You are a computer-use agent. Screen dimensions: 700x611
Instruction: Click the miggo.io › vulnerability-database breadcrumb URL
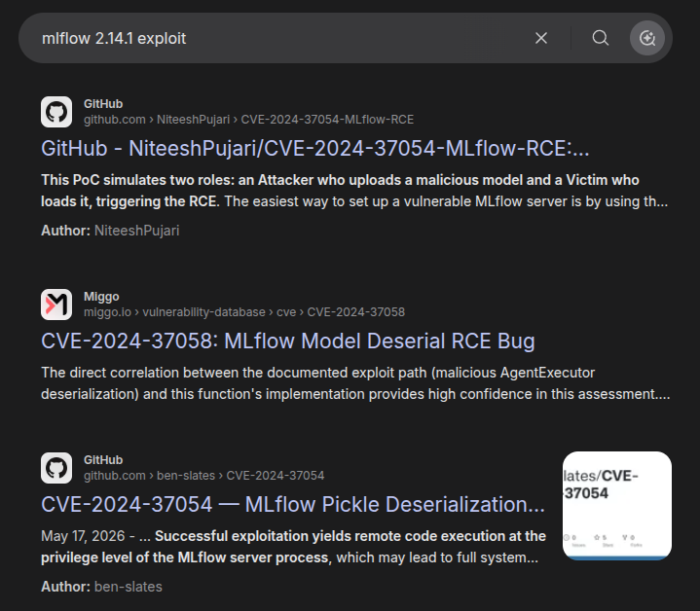tap(244, 312)
